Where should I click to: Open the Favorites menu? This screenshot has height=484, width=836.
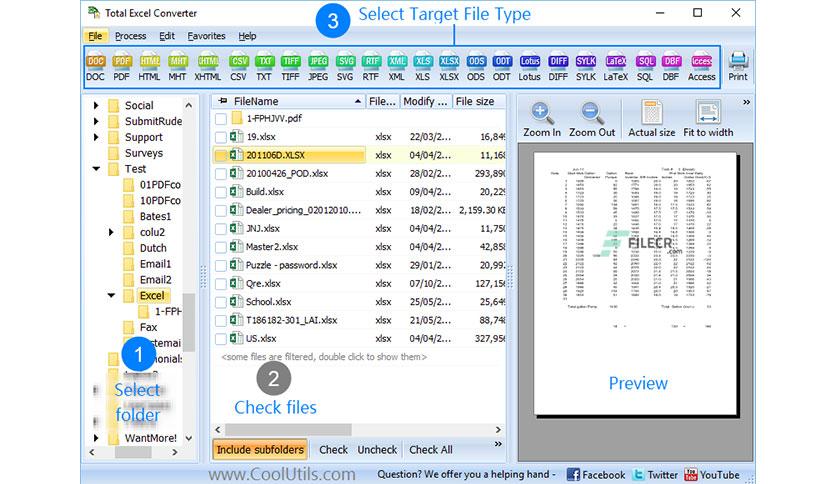[206, 36]
